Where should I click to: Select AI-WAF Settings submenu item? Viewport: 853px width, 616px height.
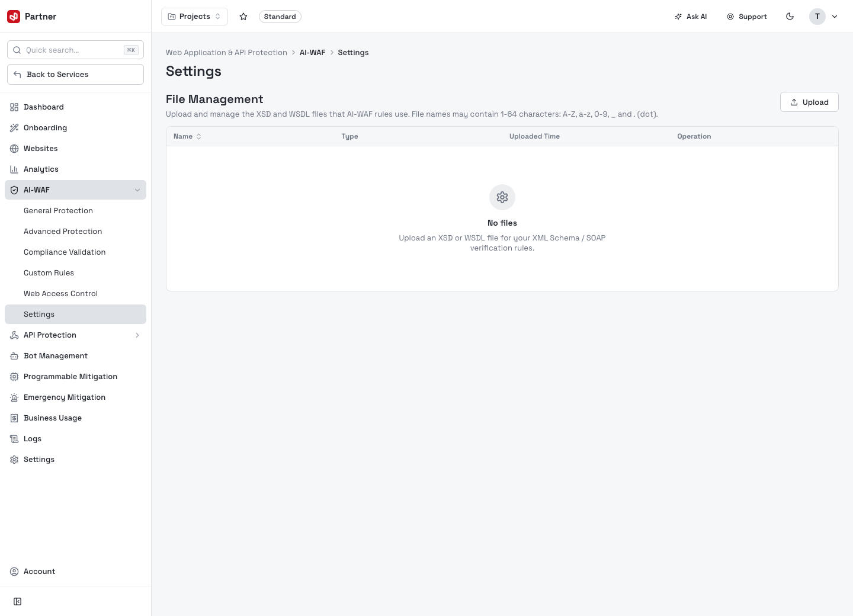pyautogui.click(x=75, y=315)
